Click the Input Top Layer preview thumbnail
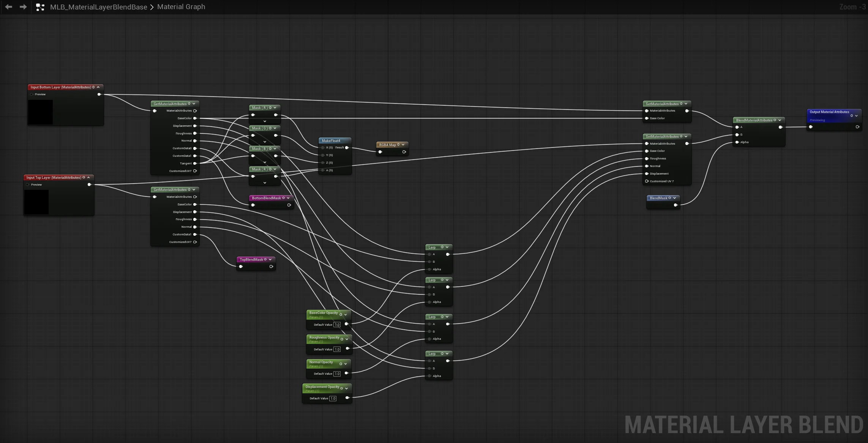 click(36, 202)
